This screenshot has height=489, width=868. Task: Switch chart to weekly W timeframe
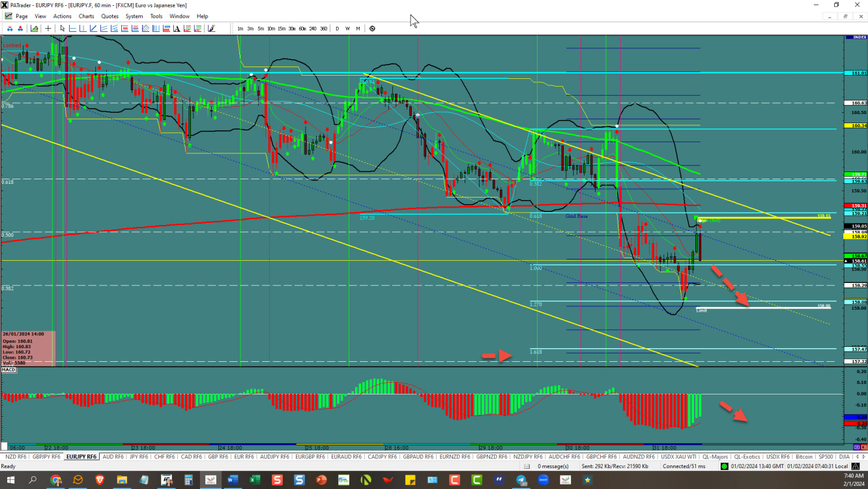tap(347, 29)
